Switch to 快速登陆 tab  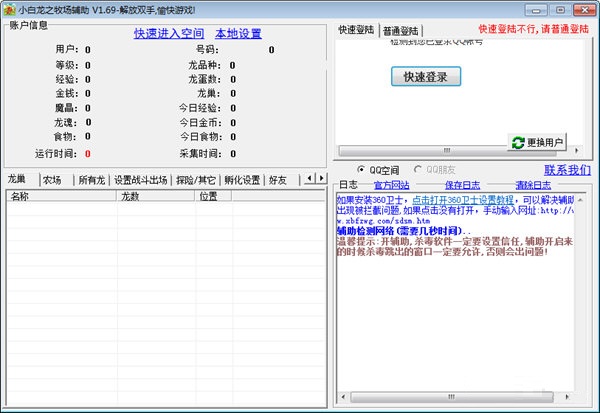(x=356, y=30)
